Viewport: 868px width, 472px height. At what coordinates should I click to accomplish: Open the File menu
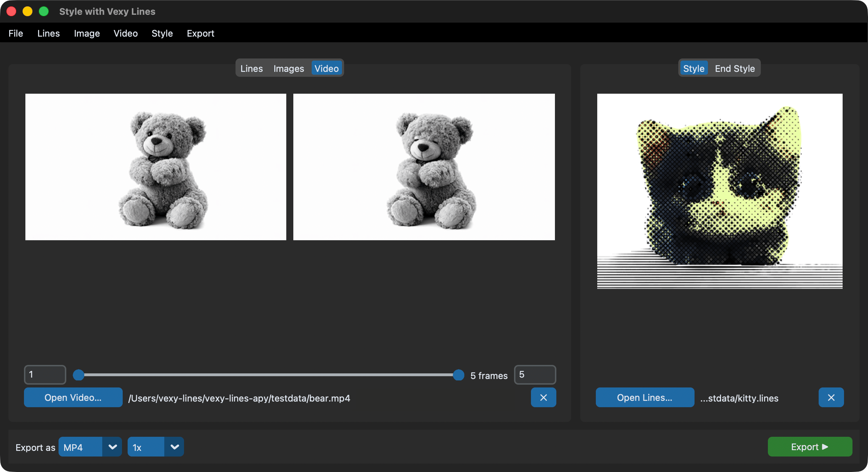click(16, 33)
